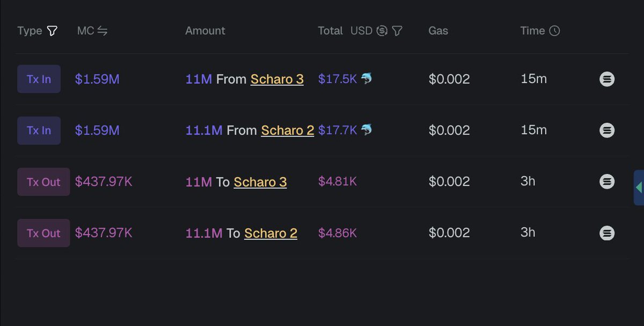Viewport: 644px width, 326px height.
Task: Open Solana explorer icon for 11M Scharo 3 Tx In
Action: pos(607,79)
